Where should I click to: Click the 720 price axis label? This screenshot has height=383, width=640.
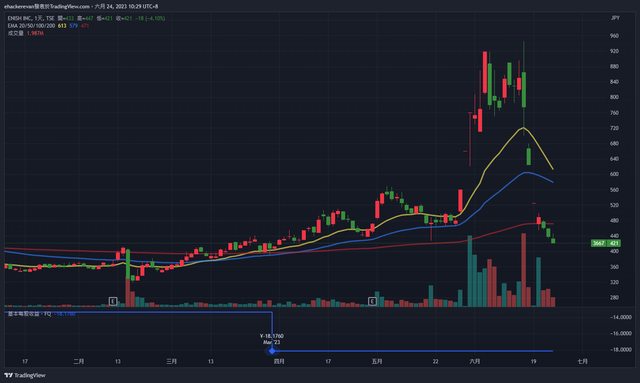[614, 128]
